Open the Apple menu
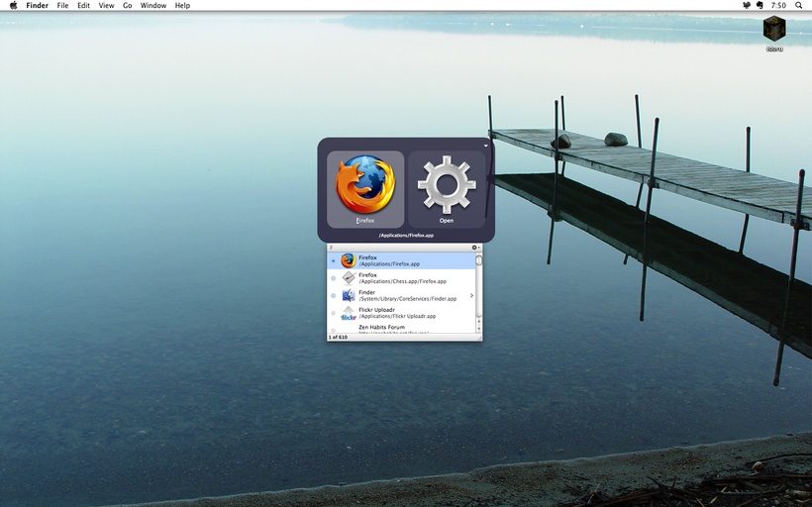The height and width of the screenshot is (507, 812). point(14,5)
